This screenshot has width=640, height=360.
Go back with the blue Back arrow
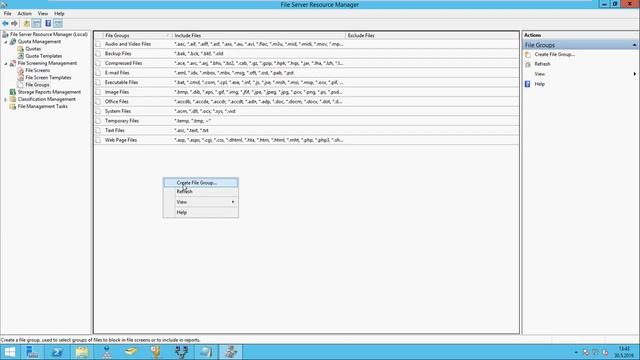point(5,24)
